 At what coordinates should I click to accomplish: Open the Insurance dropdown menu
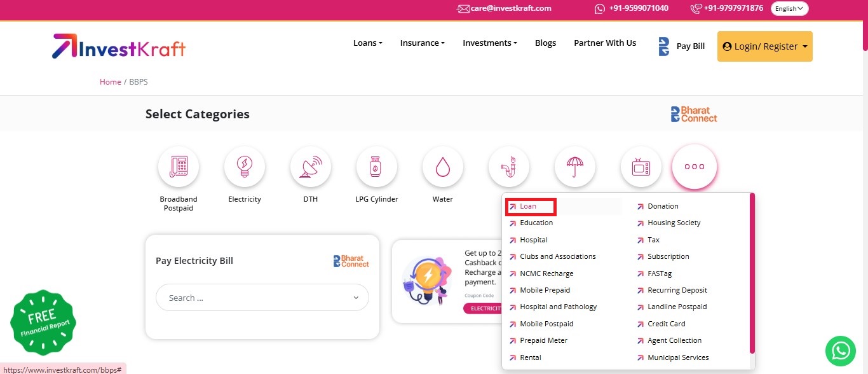coord(423,43)
